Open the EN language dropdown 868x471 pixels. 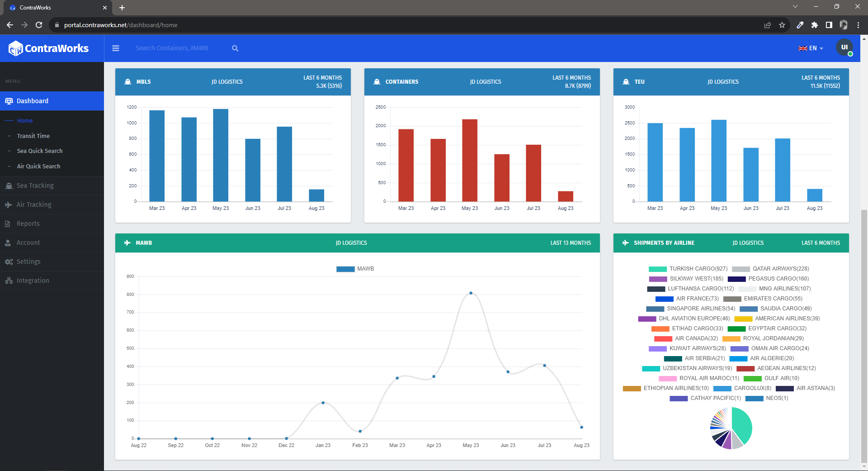point(811,48)
